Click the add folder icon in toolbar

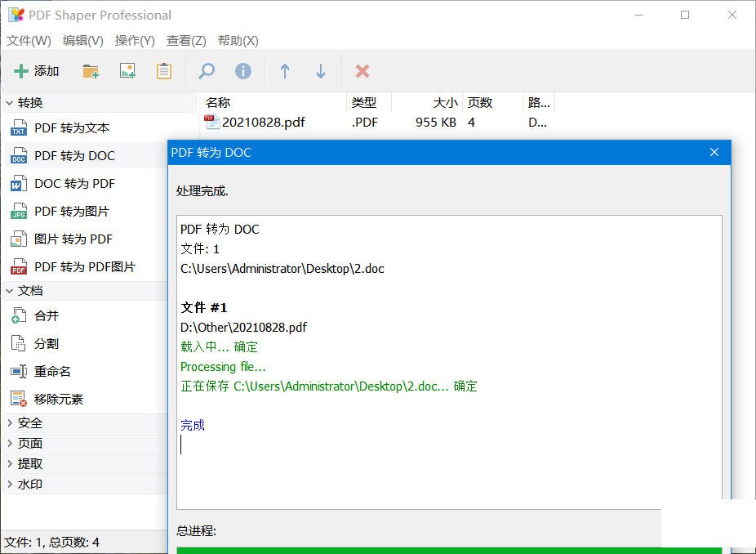click(91, 71)
